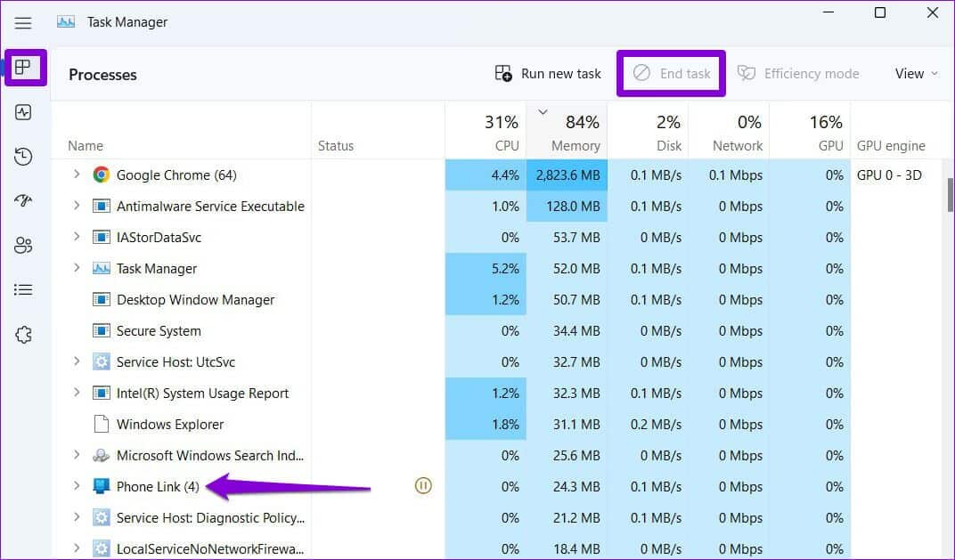Maximize the Task Manager window

(880, 12)
